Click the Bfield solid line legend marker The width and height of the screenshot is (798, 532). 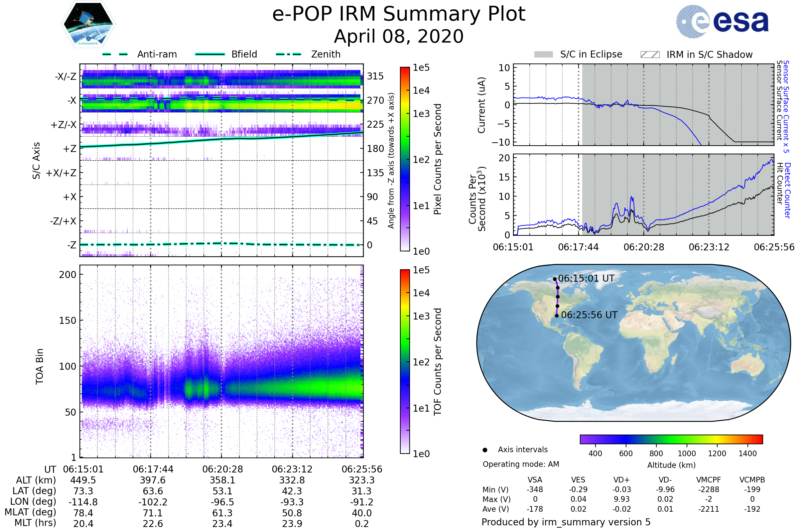[x=210, y=54]
